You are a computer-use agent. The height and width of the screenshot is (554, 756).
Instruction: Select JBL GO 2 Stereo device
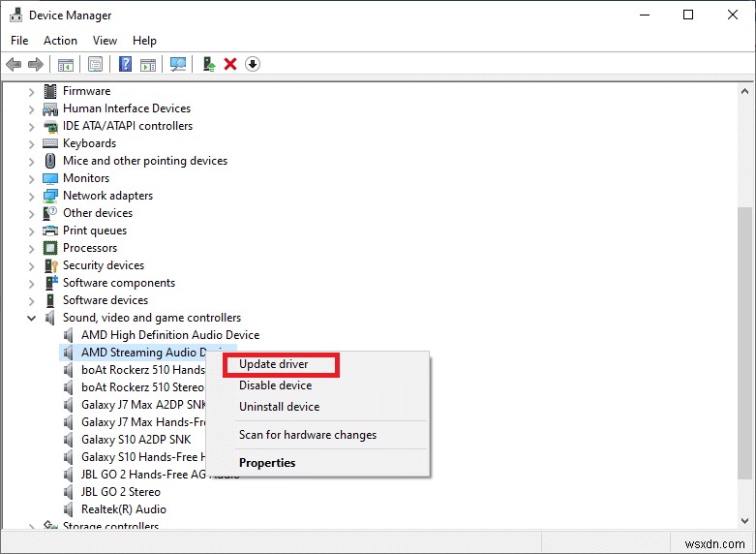coord(121,492)
